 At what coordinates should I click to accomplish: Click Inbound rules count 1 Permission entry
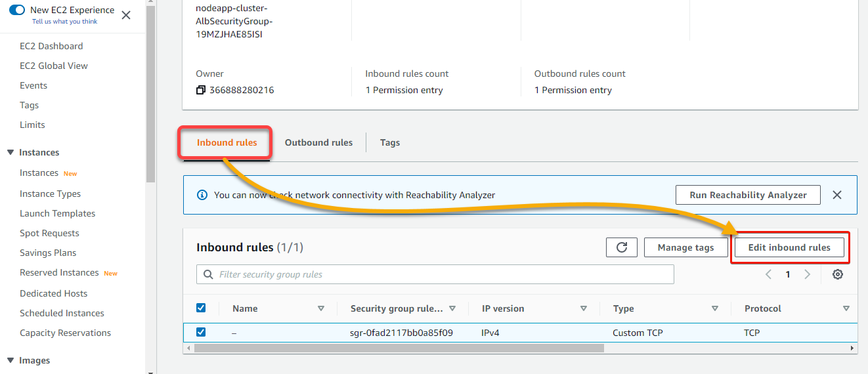404,90
